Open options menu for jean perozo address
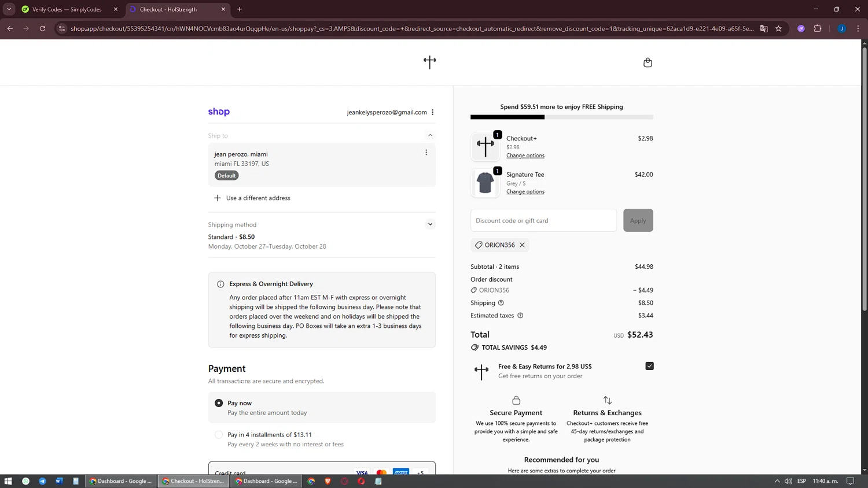This screenshot has width=868, height=488. click(426, 153)
